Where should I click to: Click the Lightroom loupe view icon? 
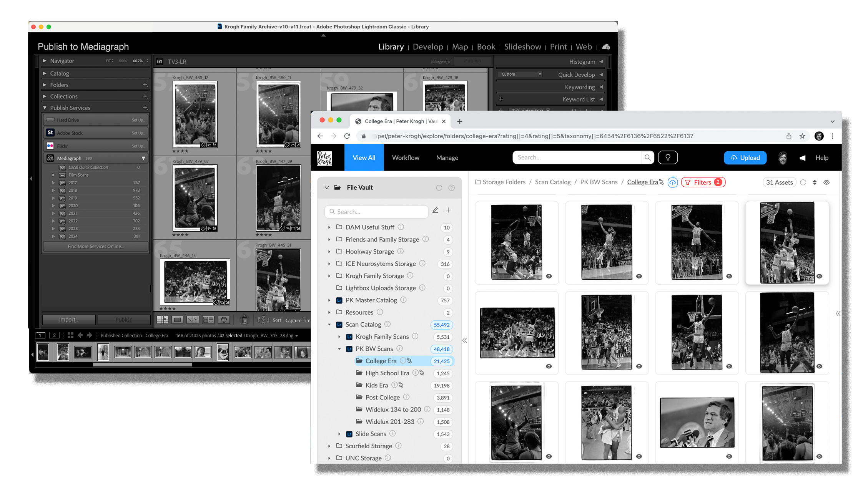tap(177, 320)
